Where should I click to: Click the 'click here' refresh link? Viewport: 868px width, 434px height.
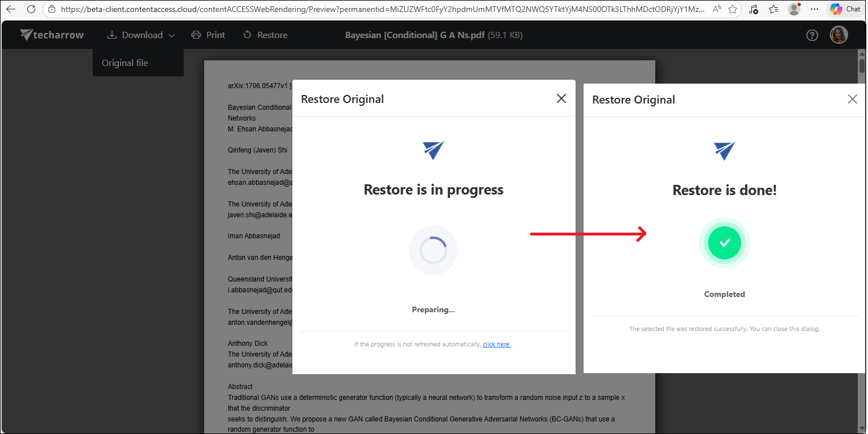pos(497,344)
